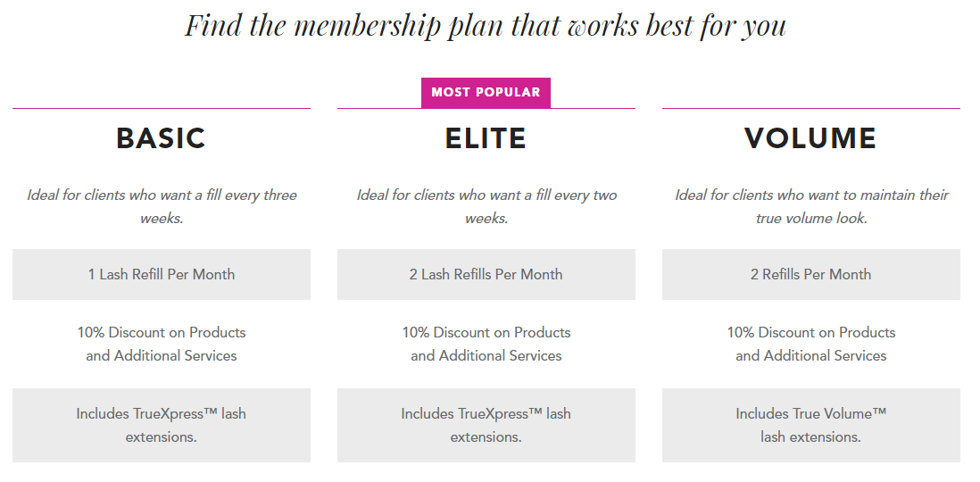The image size is (980, 482).
Task: Click the Volume true volume look description
Action: tap(811, 206)
